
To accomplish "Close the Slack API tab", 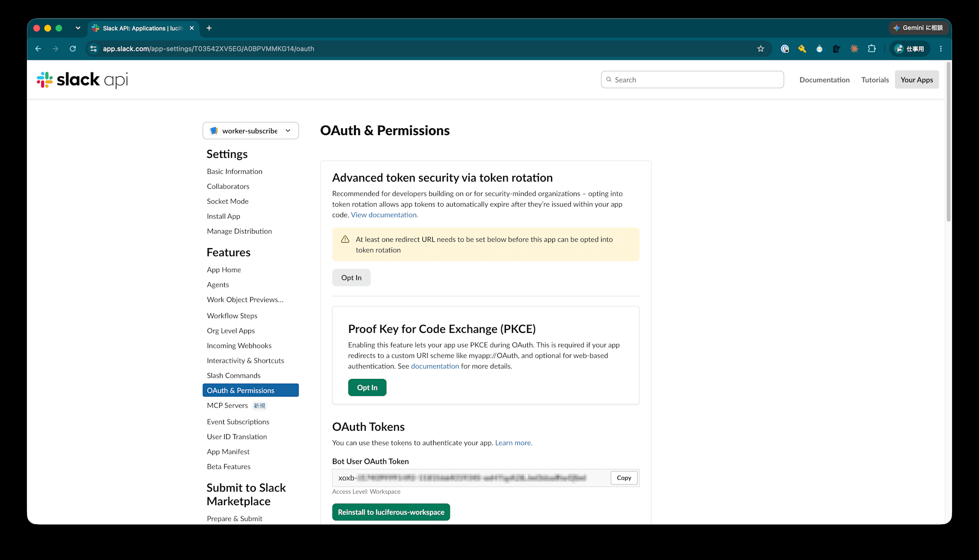I will click(x=192, y=28).
